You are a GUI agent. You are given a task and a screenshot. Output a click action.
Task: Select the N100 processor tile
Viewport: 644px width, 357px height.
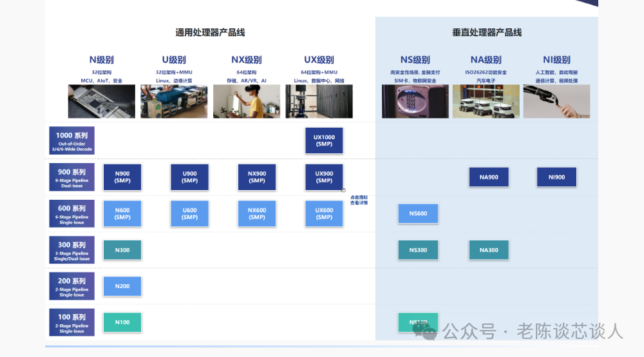tap(122, 322)
